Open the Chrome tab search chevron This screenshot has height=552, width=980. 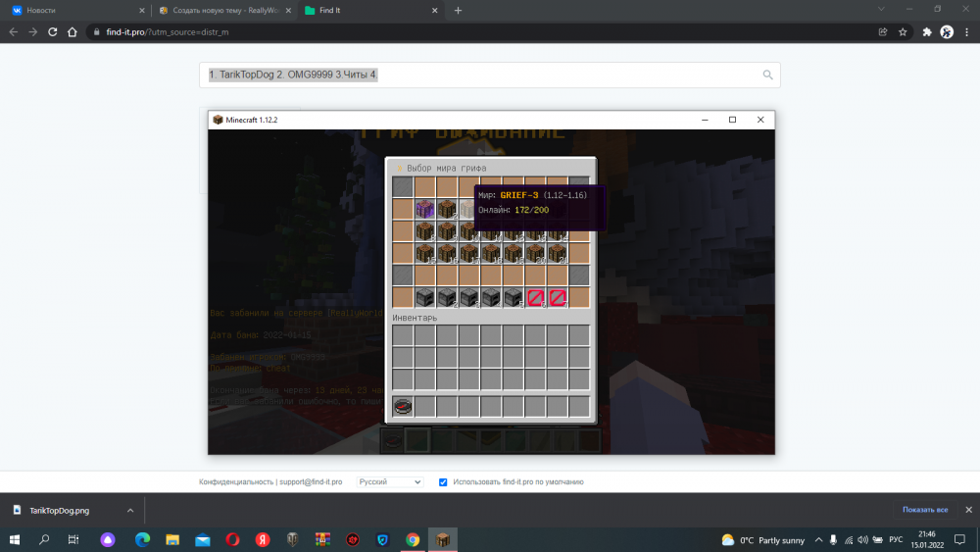tap(881, 10)
